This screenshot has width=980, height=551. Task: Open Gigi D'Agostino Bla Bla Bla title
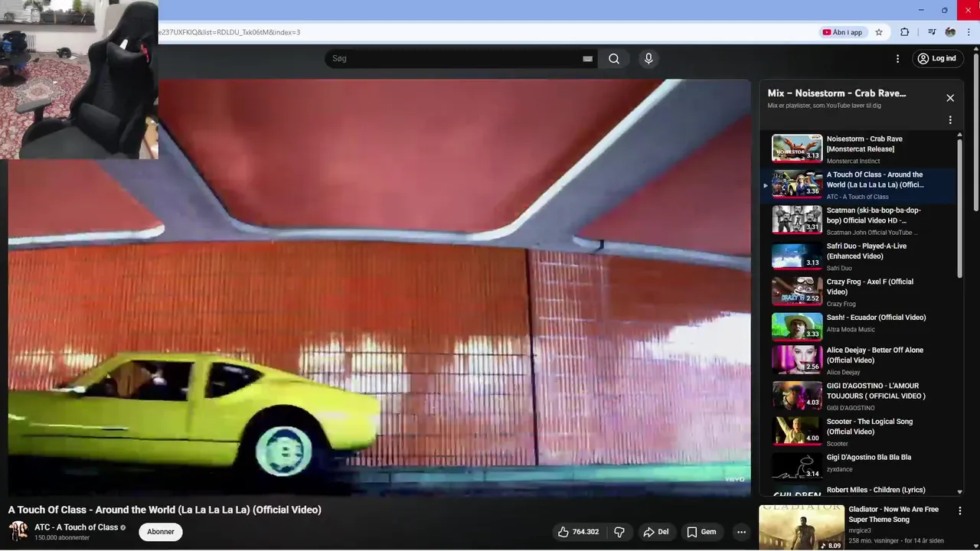click(x=869, y=458)
